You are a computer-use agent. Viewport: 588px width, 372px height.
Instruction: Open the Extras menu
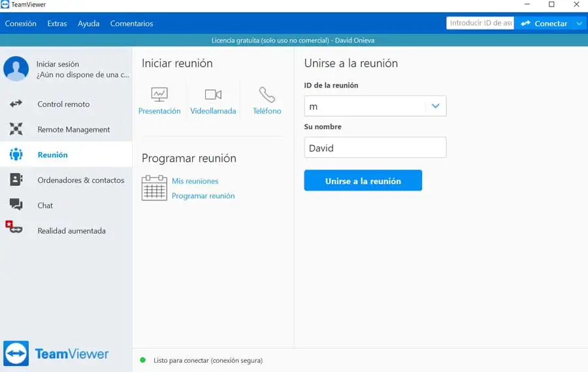[57, 23]
